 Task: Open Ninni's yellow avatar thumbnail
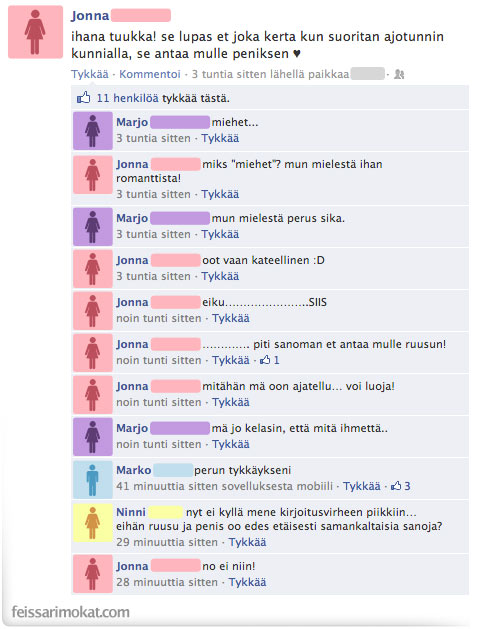tap(93, 523)
